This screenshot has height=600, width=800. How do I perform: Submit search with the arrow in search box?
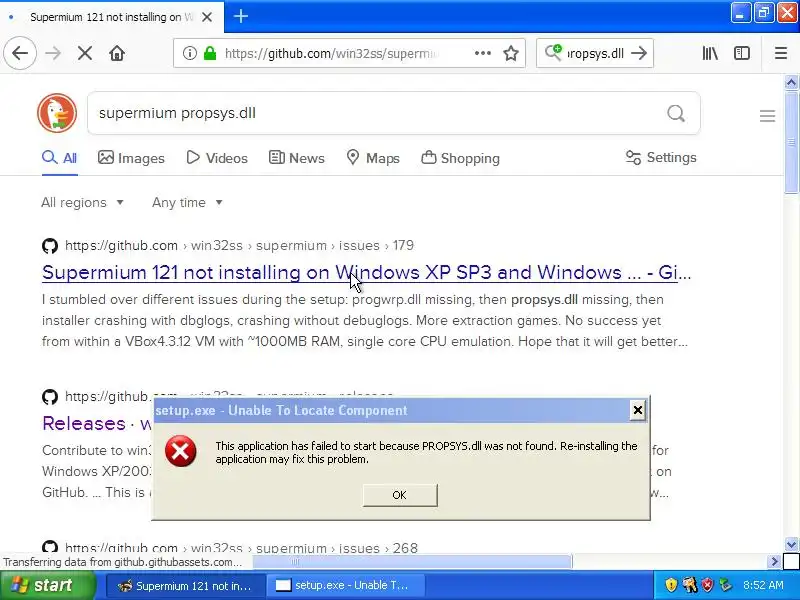coord(639,53)
